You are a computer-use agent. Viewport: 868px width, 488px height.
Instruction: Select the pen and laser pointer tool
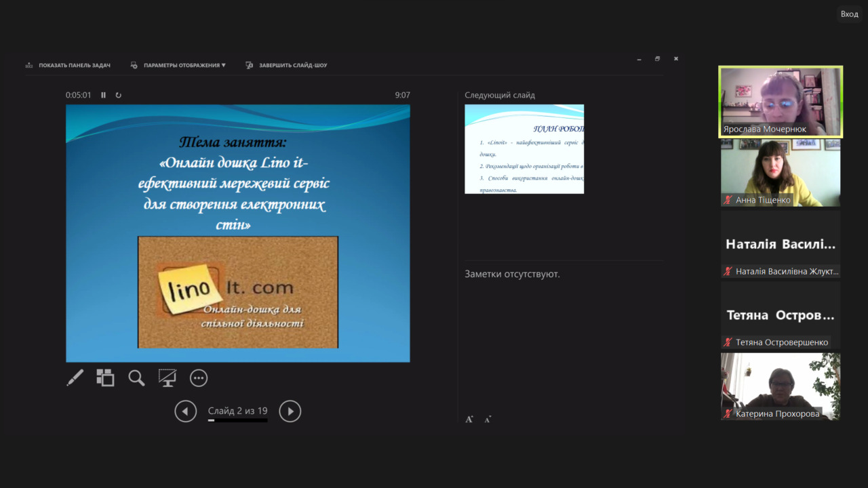(75, 378)
